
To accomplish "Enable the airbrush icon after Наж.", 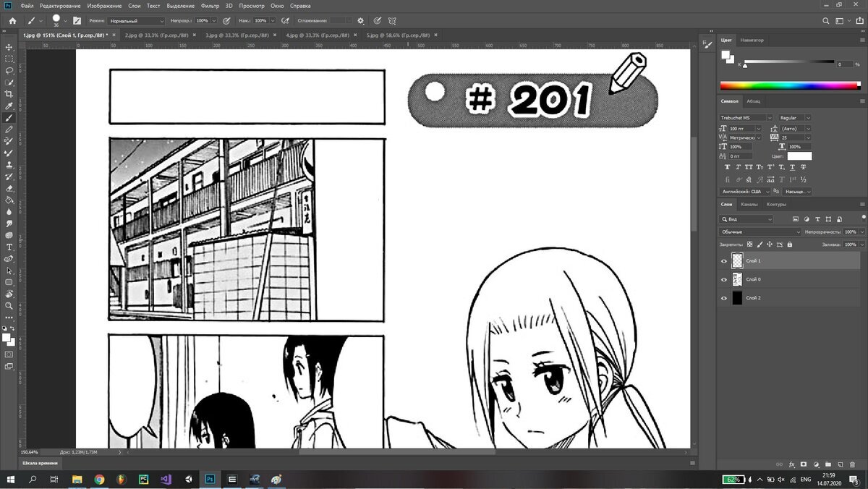I will [286, 21].
